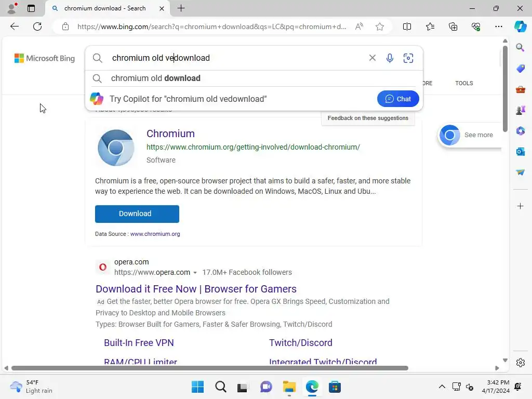Open the clock and date 3:42 PM

(x=496, y=387)
